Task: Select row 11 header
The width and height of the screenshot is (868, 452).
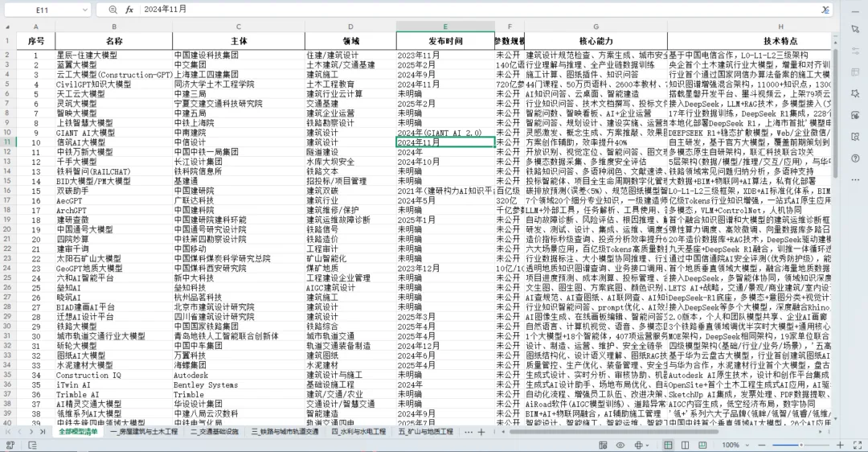Action: click(x=8, y=142)
